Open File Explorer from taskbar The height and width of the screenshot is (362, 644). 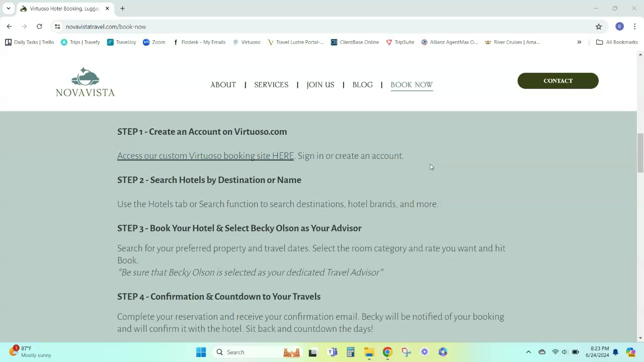(x=369, y=352)
